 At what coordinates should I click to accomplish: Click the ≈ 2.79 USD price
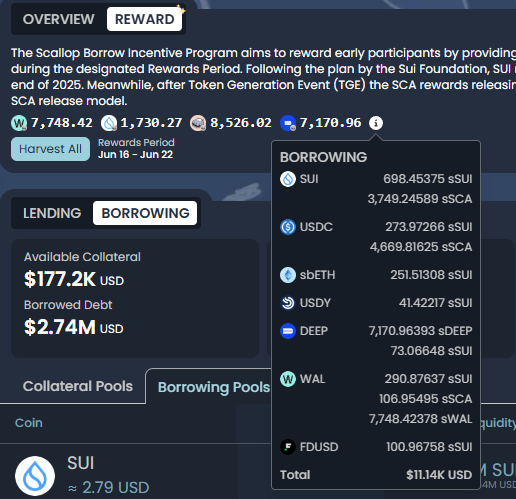[x=108, y=488]
